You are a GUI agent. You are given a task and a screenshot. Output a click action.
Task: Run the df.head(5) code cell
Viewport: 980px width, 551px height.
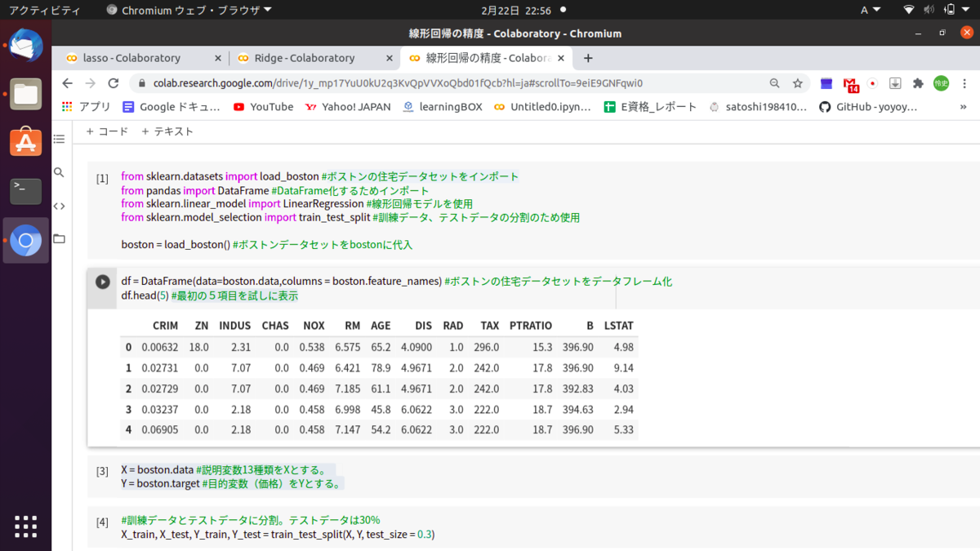[x=102, y=282]
